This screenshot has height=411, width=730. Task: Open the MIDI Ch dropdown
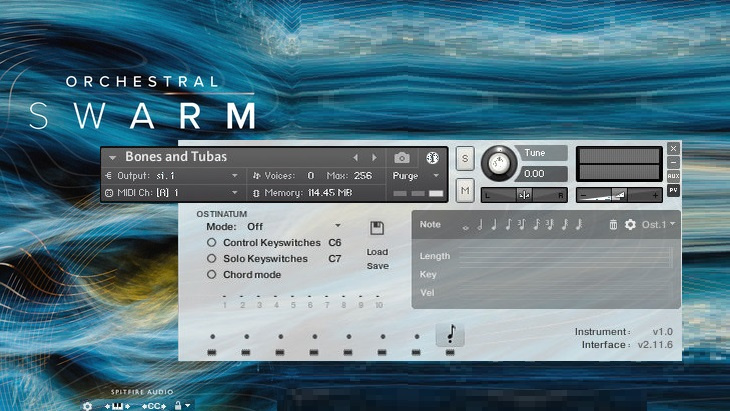[x=171, y=192]
